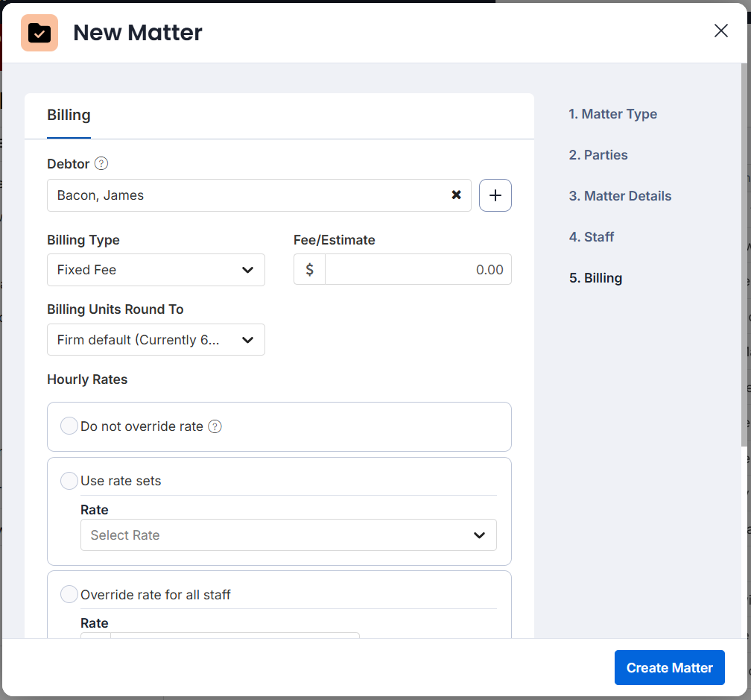Viewport: 751px width, 700px height.
Task: Click the dialog's vertical scrollbar
Action: click(x=744, y=254)
